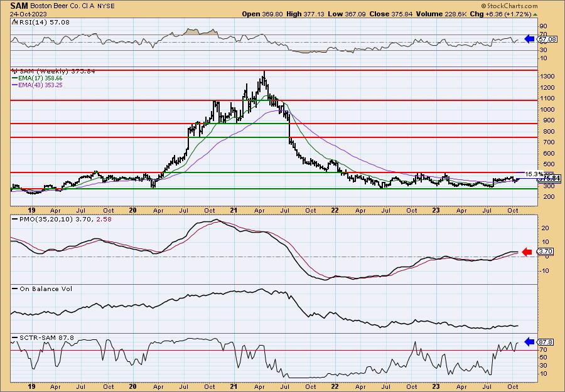
Task: Click the 1000 price axis label
Action: (x=546, y=109)
